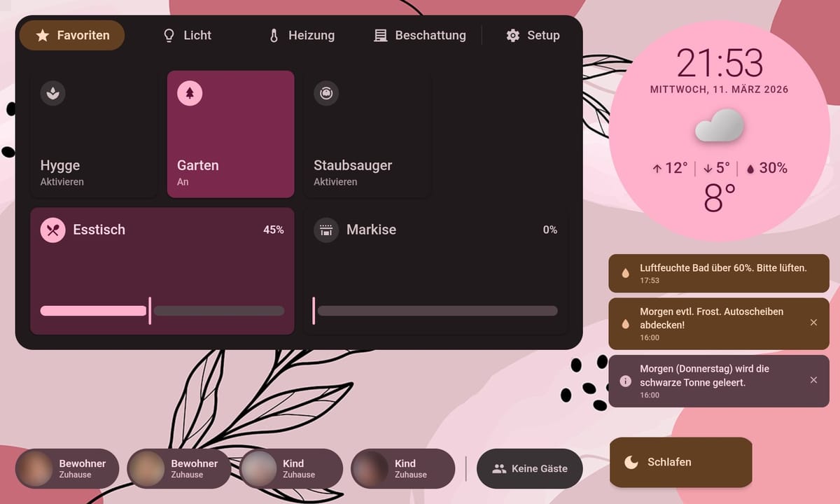Click the thermometer icon for Heizung

coord(274,36)
